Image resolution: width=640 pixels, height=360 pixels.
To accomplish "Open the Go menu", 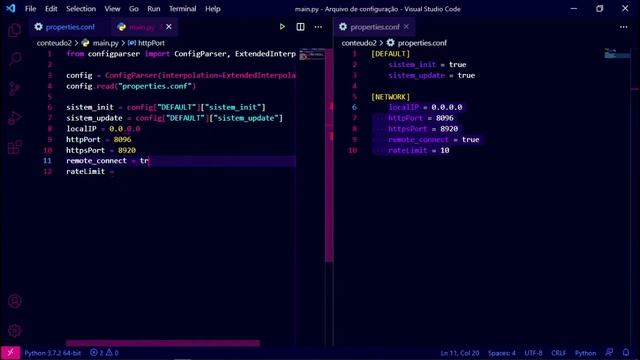I will tap(134, 9).
